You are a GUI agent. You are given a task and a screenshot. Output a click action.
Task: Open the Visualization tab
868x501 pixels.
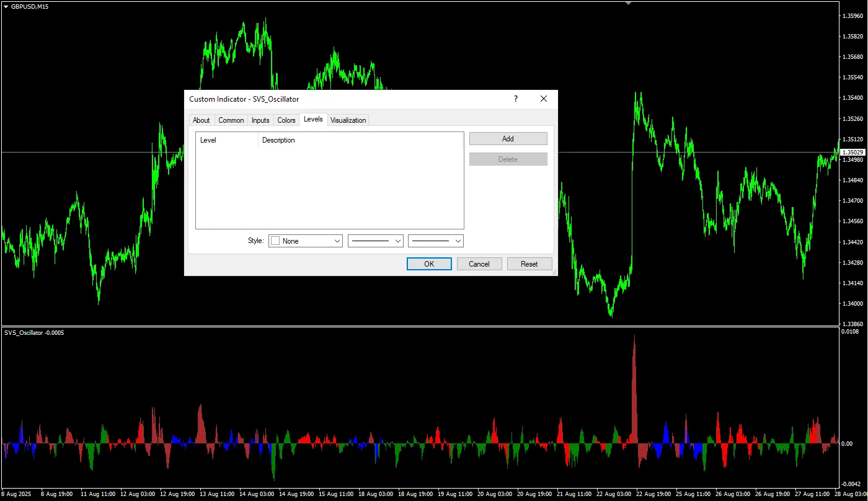coord(348,120)
